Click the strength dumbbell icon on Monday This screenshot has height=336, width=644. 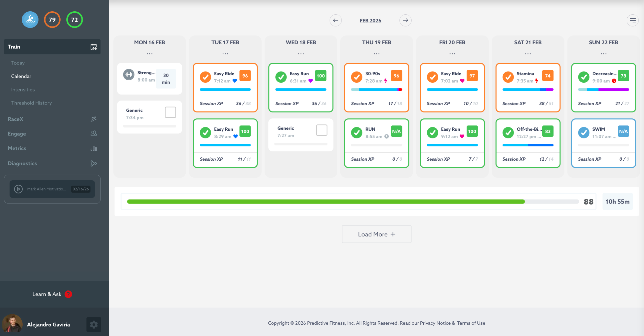[x=129, y=75]
